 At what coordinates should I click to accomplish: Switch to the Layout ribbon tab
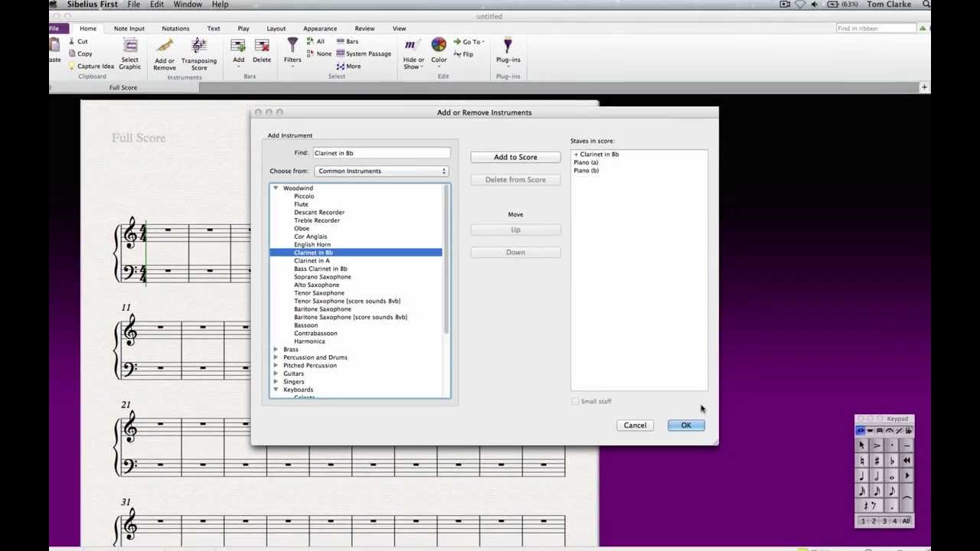[276, 28]
